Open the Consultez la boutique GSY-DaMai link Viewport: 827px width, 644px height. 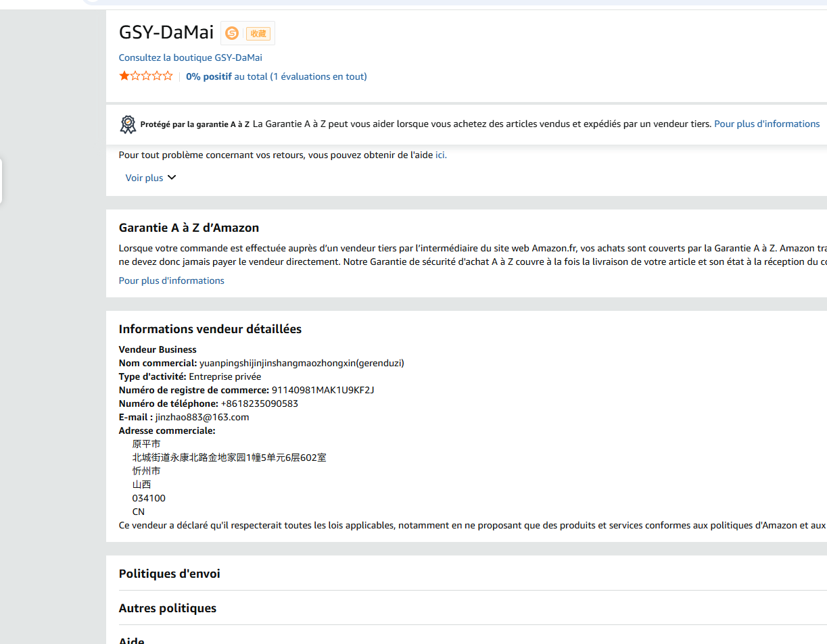pos(191,57)
